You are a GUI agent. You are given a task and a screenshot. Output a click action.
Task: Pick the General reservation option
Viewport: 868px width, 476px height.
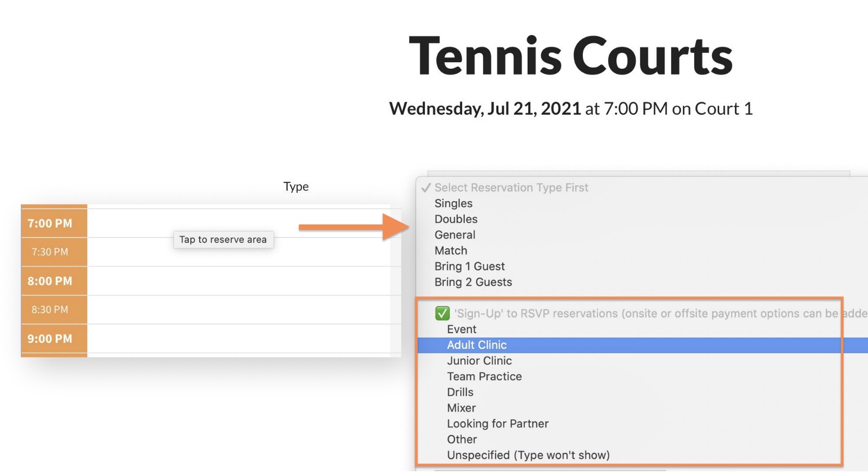[455, 235]
